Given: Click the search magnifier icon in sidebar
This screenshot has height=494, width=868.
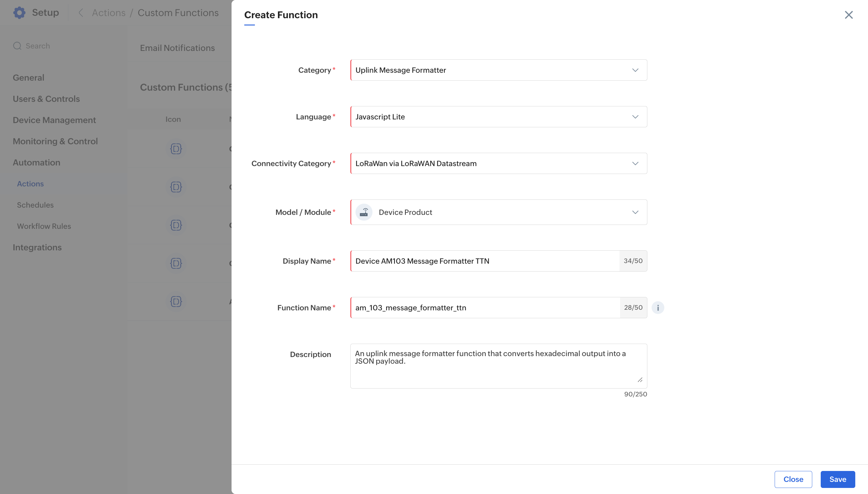Looking at the screenshot, I should [17, 46].
